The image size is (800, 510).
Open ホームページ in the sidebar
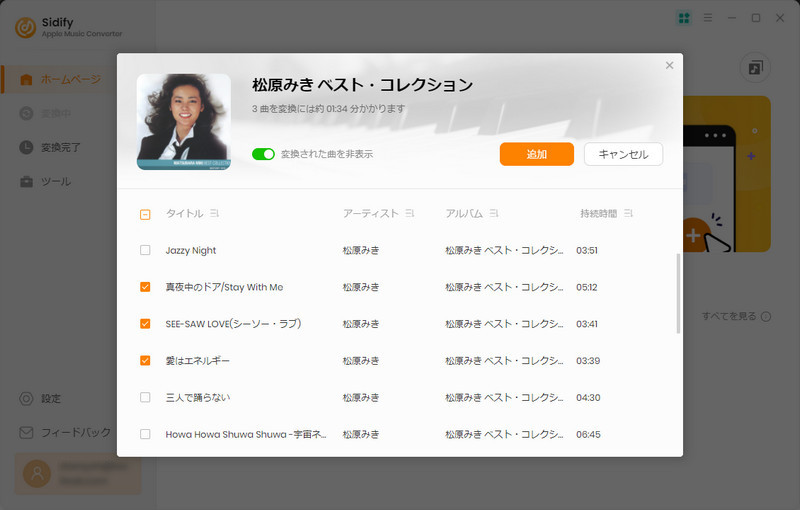point(60,79)
